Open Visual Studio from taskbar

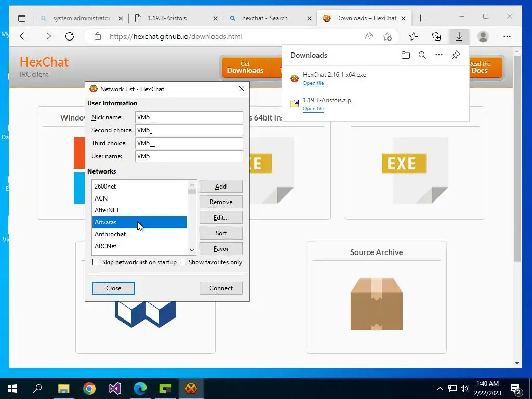[115, 389]
